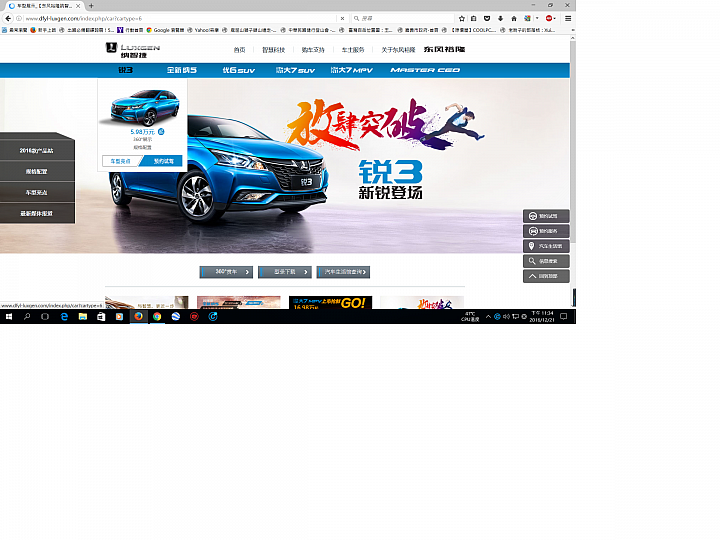Screen dimensions: 720x540
Task: Click the colorful extension icon in toolbar
Action: coord(528,18)
